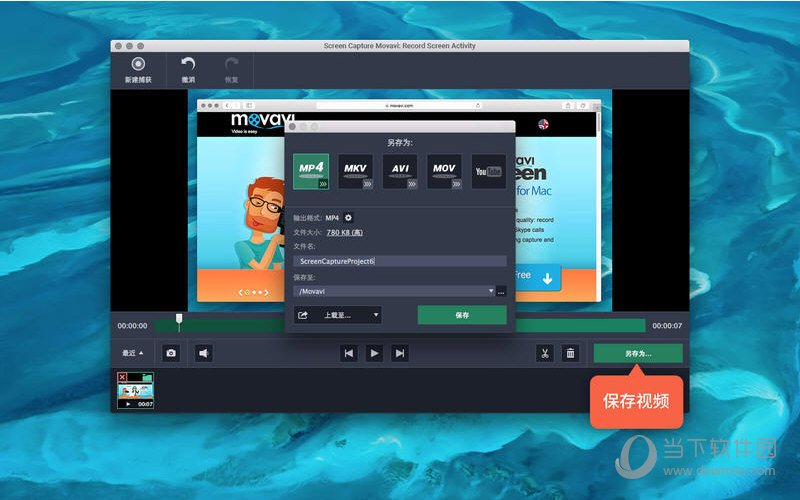The width and height of the screenshot is (800, 500).
Task: Click the Free download button in recorded page
Action: 538,278
